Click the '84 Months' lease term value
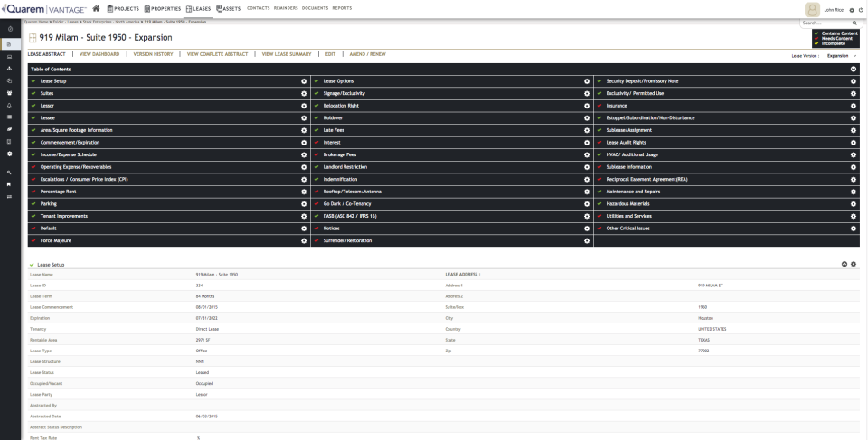The height and width of the screenshot is (440, 868). 205,296
